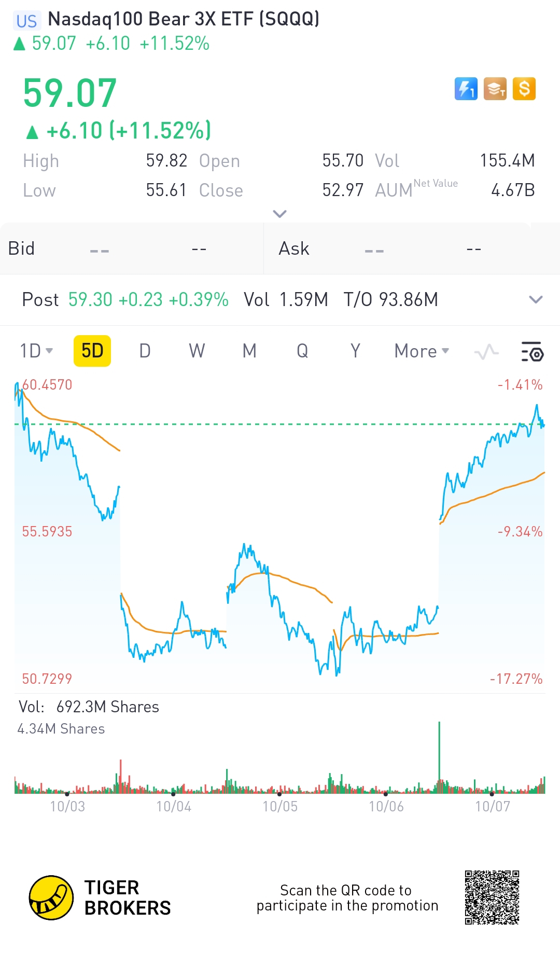Select the yearly Y chart
Screen dimensions: 560x980
coord(355,351)
